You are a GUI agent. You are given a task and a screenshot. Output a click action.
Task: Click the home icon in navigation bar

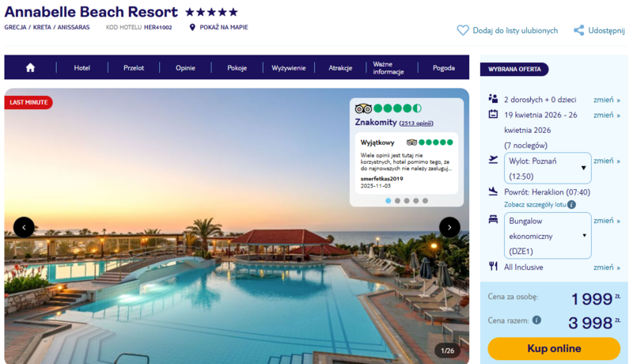pos(30,68)
